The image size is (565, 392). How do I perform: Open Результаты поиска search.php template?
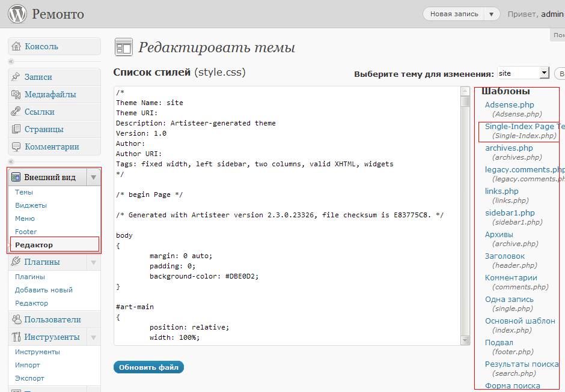click(x=521, y=364)
